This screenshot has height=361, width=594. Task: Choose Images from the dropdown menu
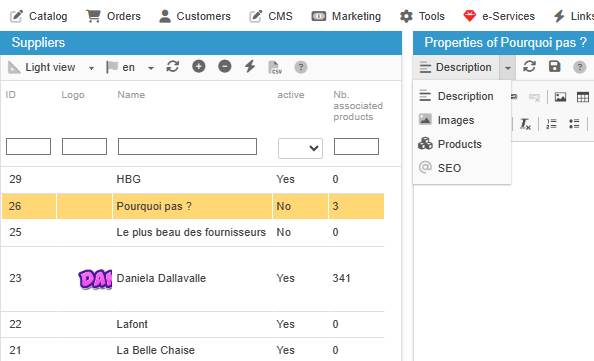462,120
